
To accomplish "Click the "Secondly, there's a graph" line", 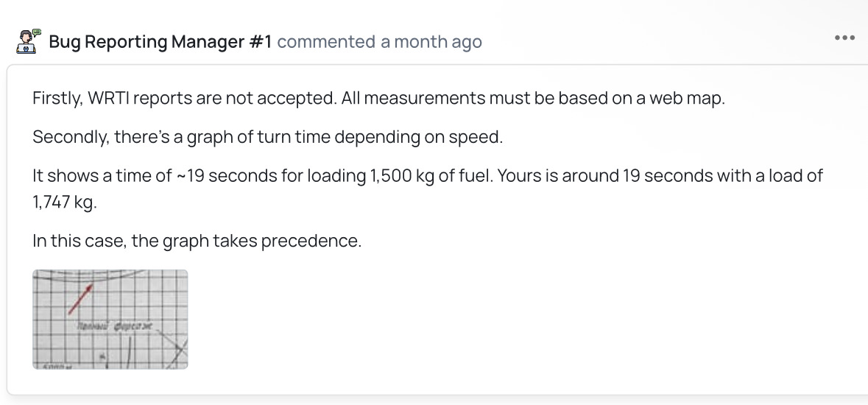I will tap(267, 137).
